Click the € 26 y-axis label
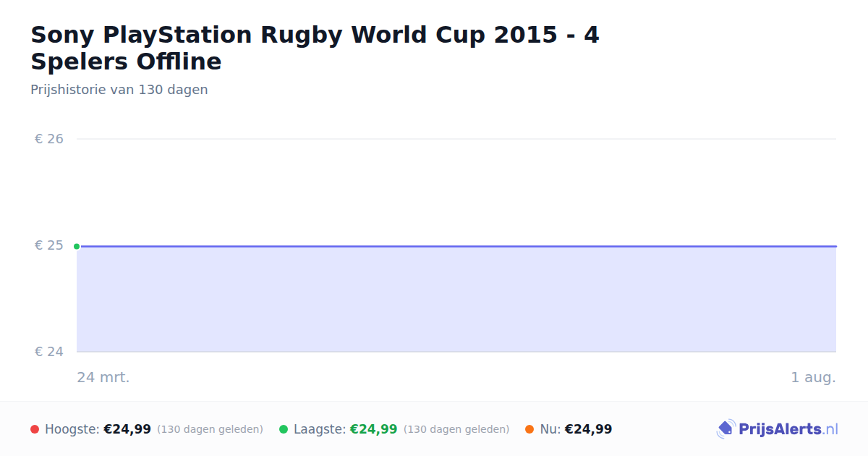 click(49, 138)
